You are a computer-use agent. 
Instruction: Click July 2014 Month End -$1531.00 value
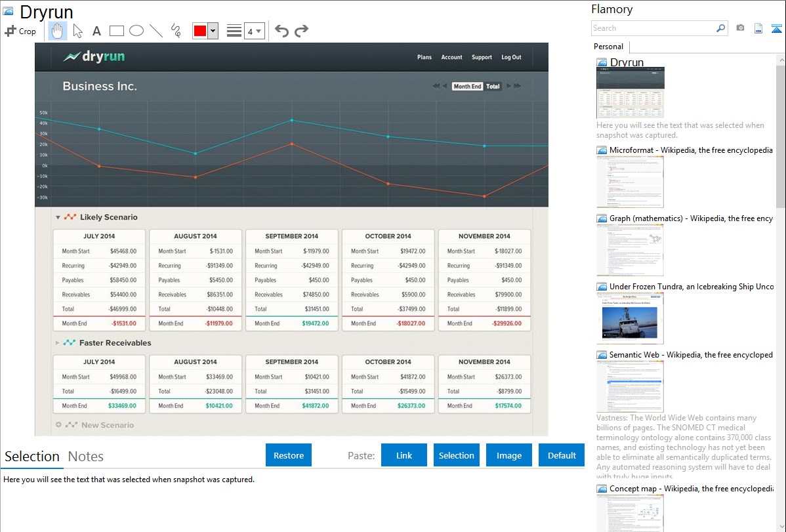tap(124, 323)
